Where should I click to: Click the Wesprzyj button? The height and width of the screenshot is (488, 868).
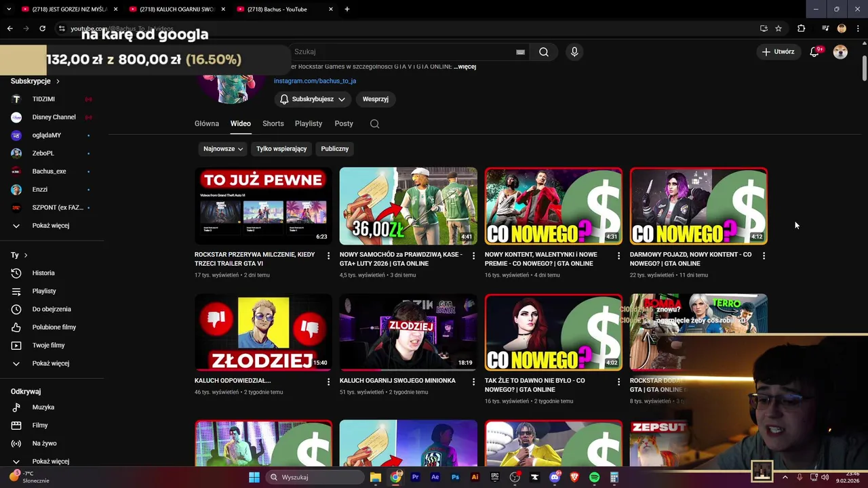(376, 99)
